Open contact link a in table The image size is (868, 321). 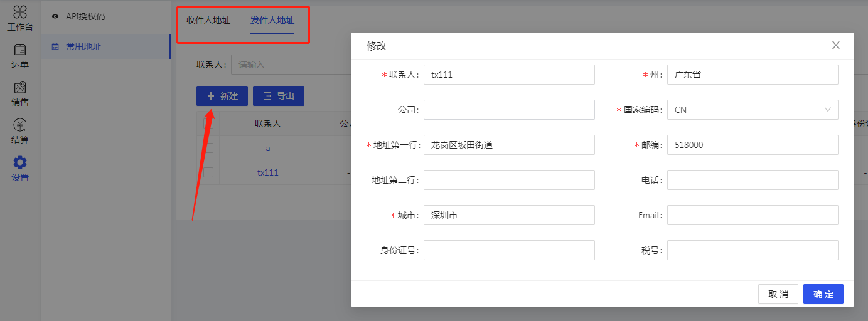pos(268,149)
